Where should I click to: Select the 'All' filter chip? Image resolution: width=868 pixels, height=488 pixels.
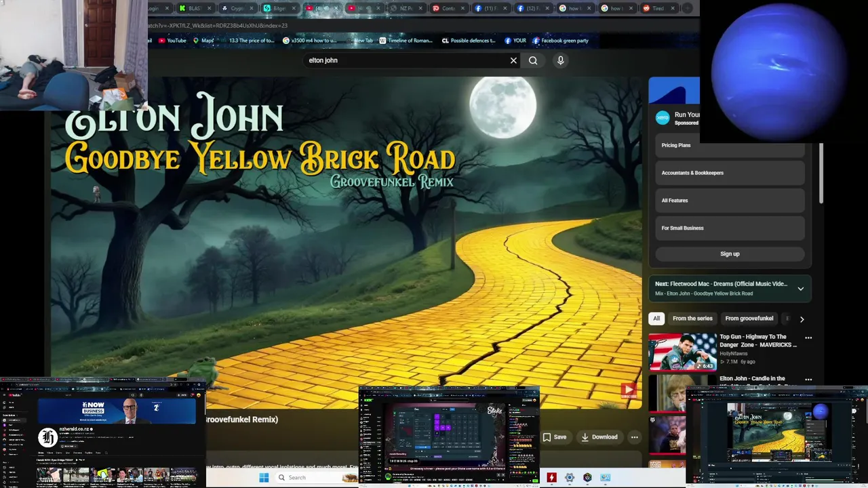tap(656, 319)
